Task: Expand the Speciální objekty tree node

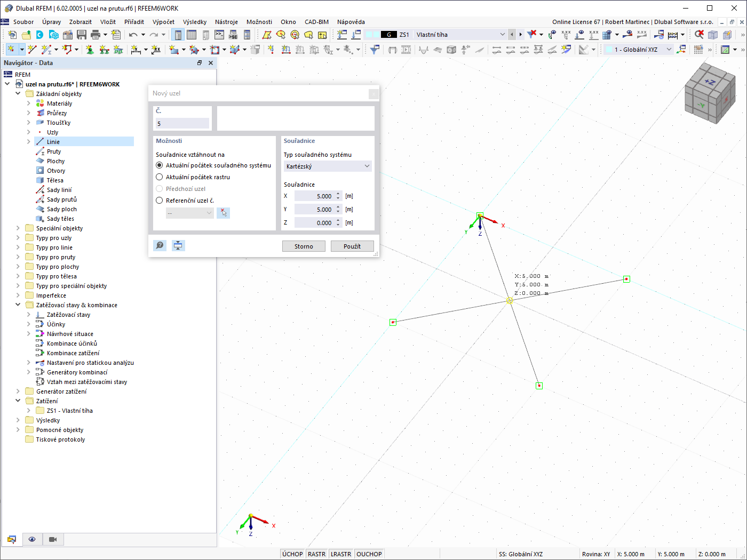Action: click(18, 228)
